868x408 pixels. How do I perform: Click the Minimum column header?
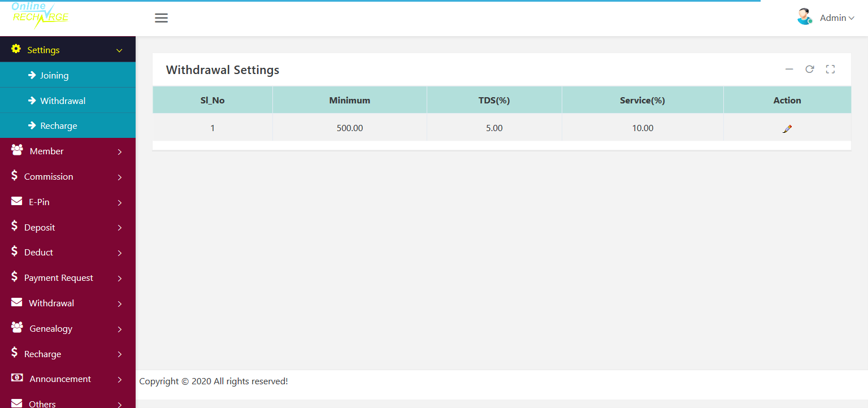pos(350,100)
